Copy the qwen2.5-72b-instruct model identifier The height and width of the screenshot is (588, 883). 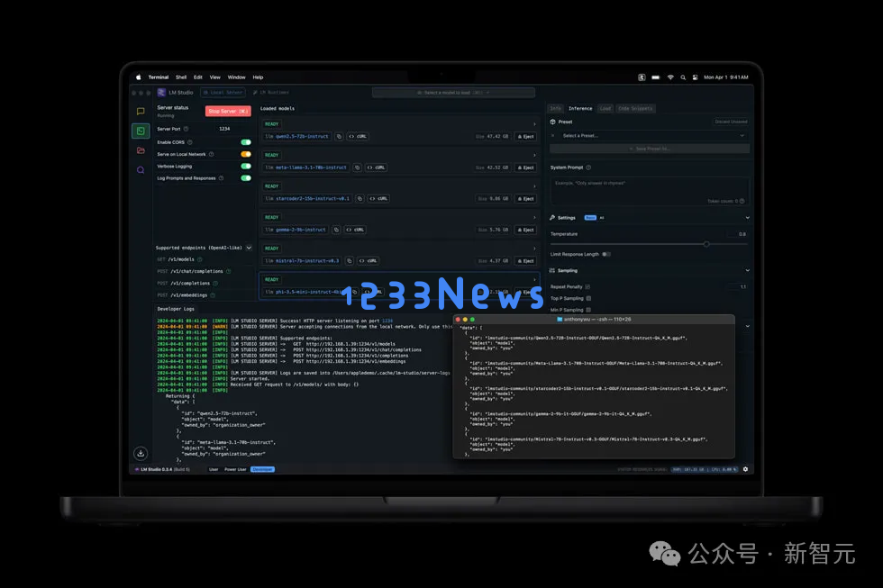[x=339, y=136]
